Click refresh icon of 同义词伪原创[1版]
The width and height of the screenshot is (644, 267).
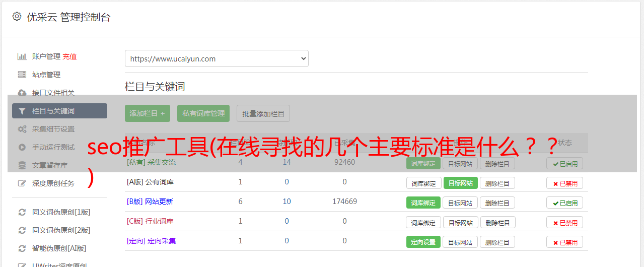(x=22, y=212)
